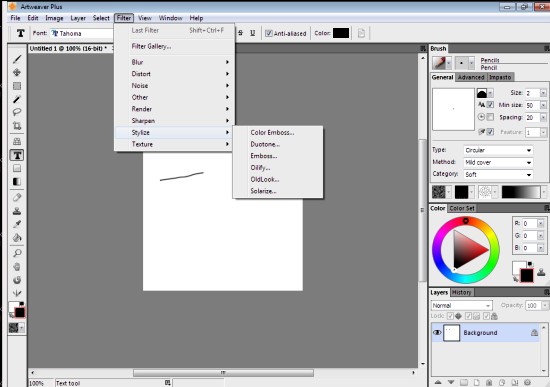Open the brush Size value dropdown
Viewport: 550px width, 387px height.
coord(543,93)
